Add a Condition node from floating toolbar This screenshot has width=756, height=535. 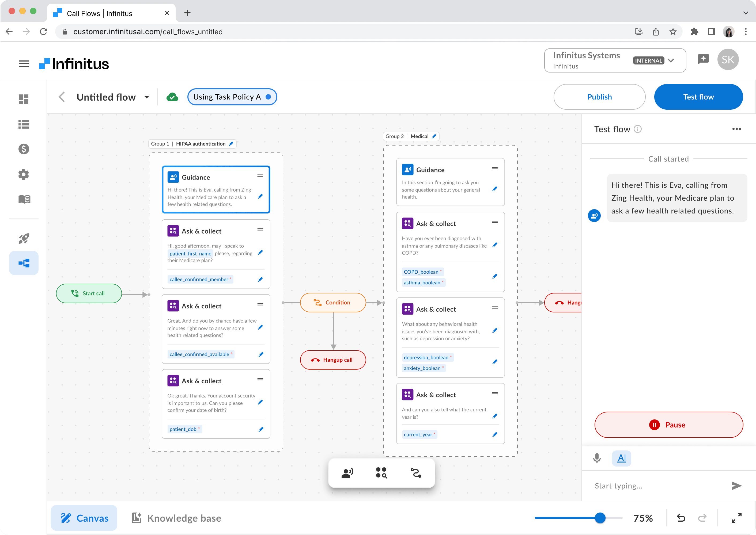point(416,473)
